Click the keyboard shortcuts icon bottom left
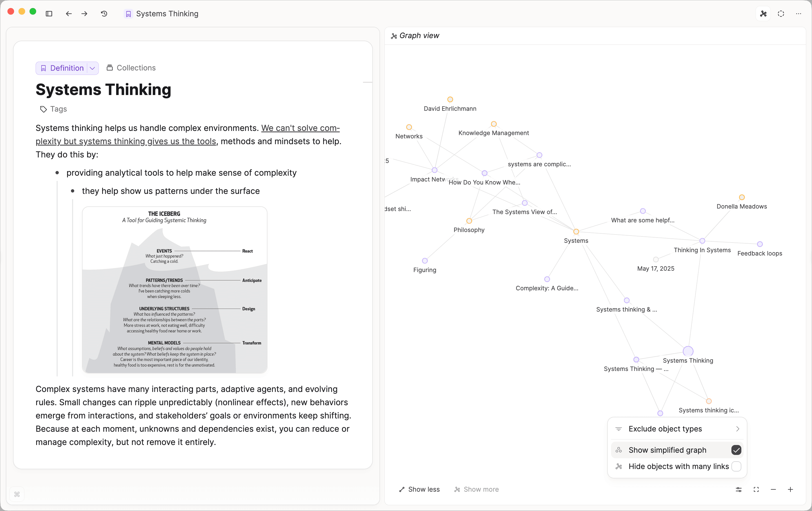The height and width of the screenshot is (511, 812). 17,494
